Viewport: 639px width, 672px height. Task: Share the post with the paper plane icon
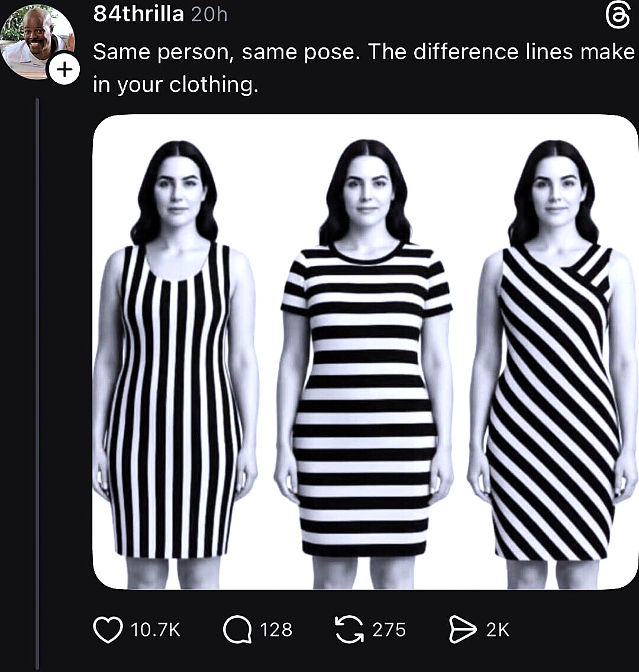click(x=463, y=629)
